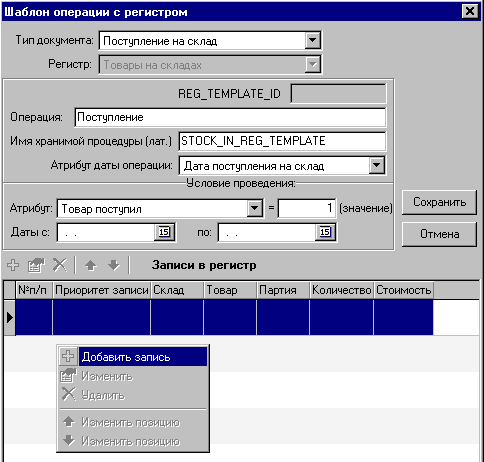Click the edit record toolbar icon
Viewport: 484px width, 462px height.
[36, 265]
